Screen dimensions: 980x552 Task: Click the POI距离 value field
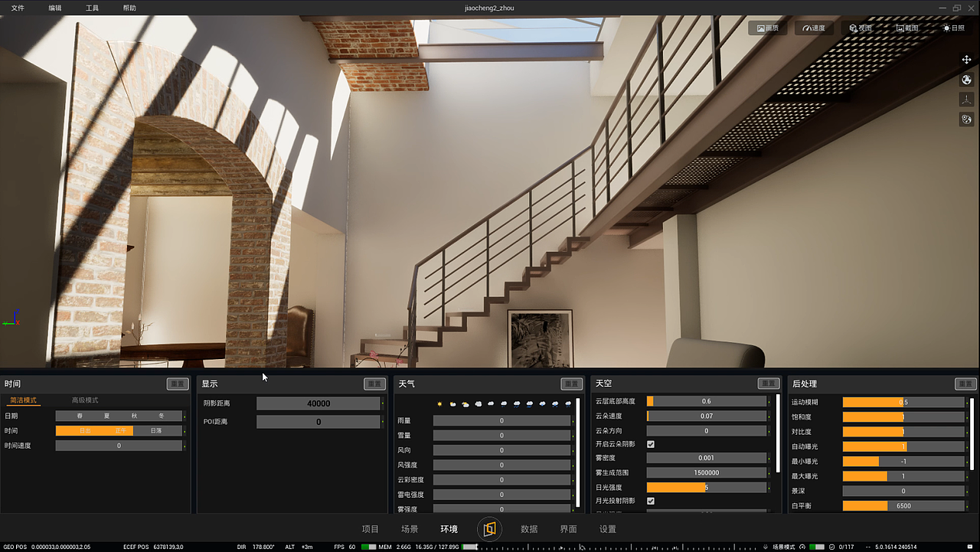318,422
